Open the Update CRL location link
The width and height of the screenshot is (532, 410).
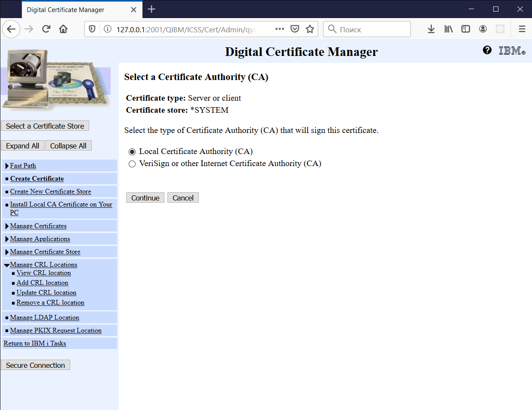click(46, 293)
